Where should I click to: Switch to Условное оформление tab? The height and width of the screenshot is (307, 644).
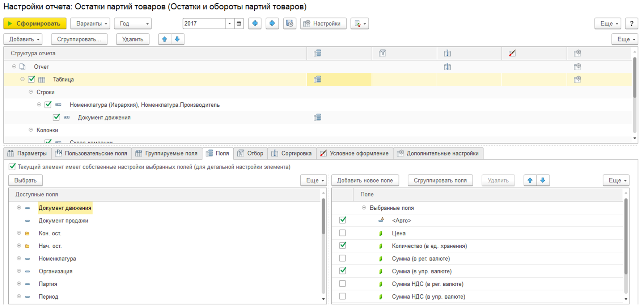coord(354,153)
